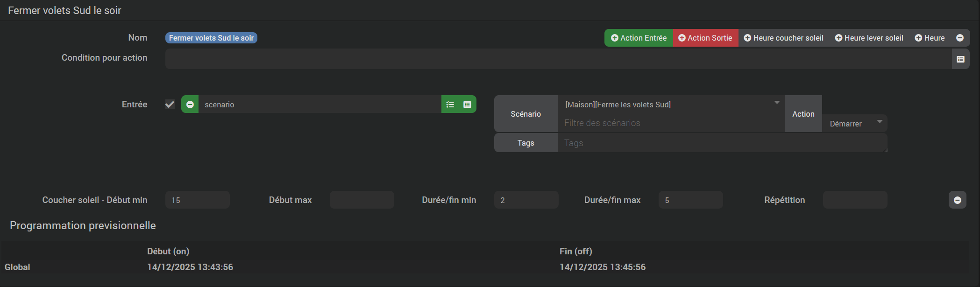The width and height of the screenshot is (980, 287).
Task: Edit the Durée/fin min value
Action: click(x=526, y=200)
